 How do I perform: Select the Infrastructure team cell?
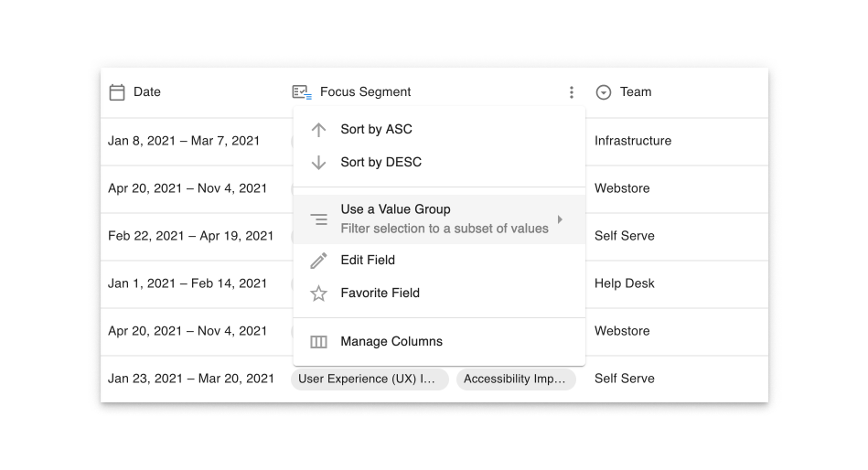633,141
